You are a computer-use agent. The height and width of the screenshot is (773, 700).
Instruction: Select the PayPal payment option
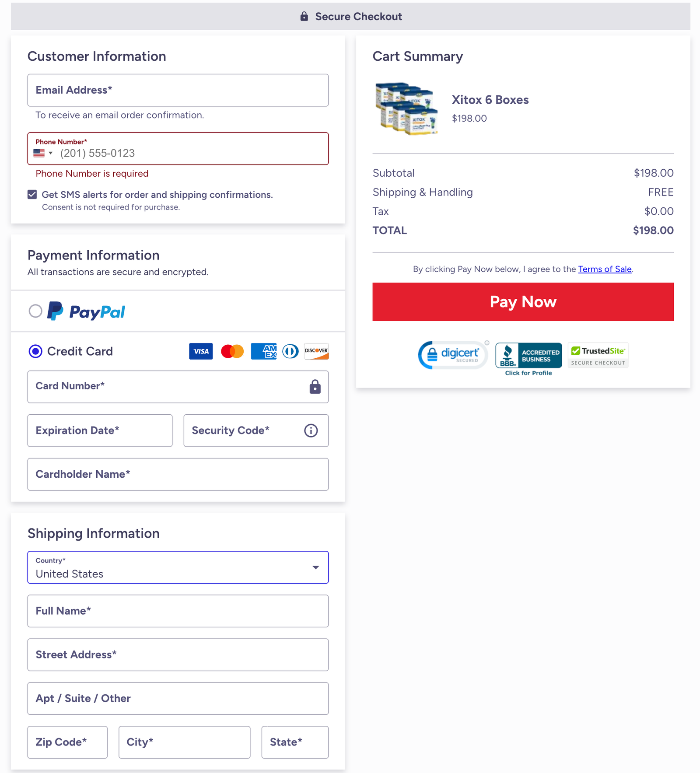pyautogui.click(x=35, y=311)
